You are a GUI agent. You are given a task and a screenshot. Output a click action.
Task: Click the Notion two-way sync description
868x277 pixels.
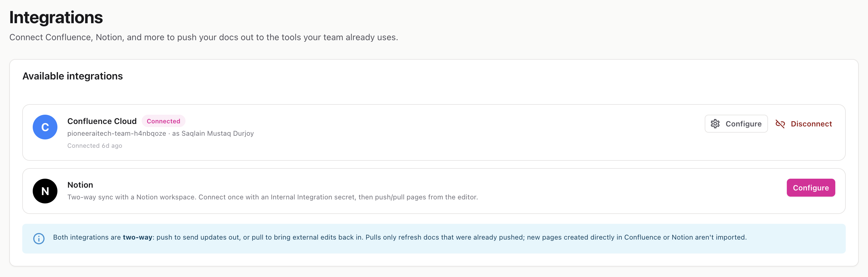click(x=273, y=197)
